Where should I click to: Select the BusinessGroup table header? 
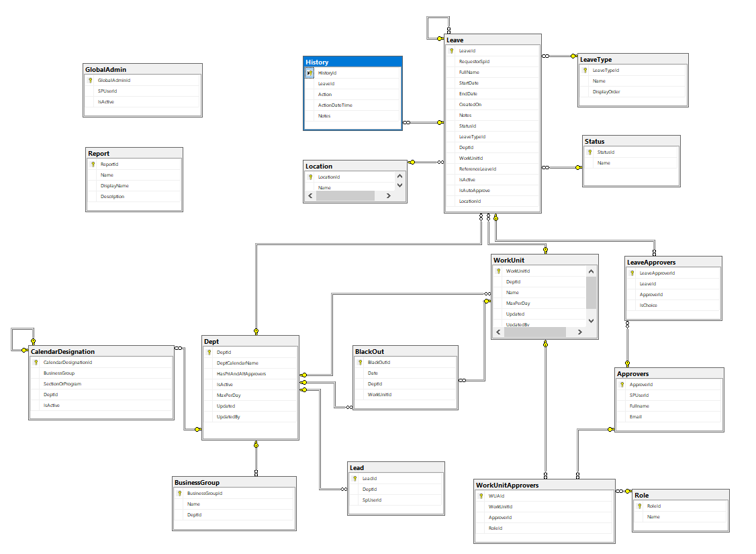234,482
